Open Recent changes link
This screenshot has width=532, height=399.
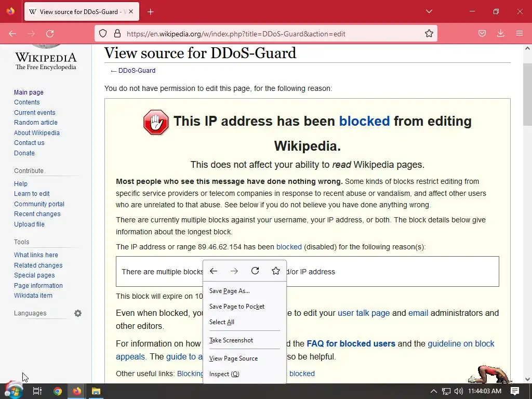coord(37,214)
